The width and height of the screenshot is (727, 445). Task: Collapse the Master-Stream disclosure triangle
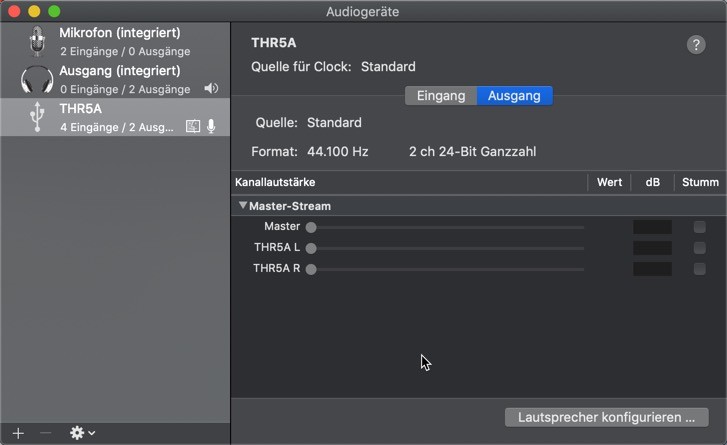tap(242, 206)
